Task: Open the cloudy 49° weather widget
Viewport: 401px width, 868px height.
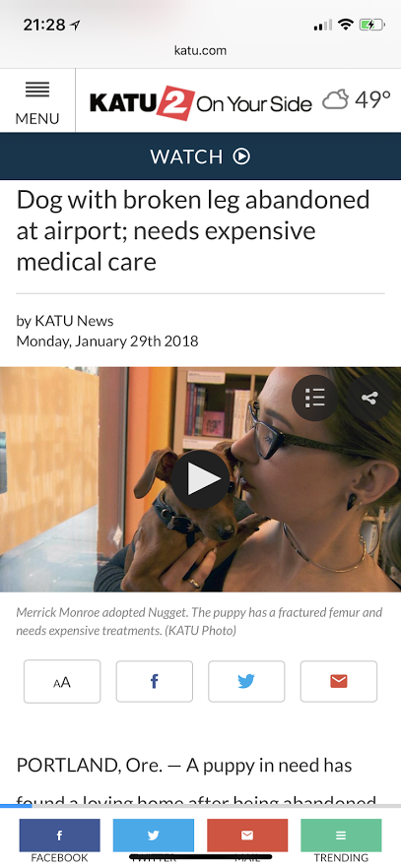Action: (x=357, y=100)
